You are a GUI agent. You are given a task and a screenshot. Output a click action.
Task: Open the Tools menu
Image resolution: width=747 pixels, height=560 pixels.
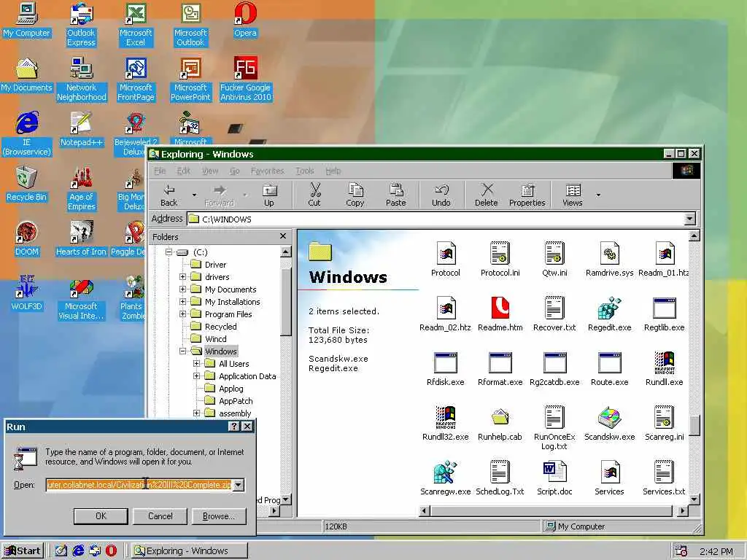304,171
